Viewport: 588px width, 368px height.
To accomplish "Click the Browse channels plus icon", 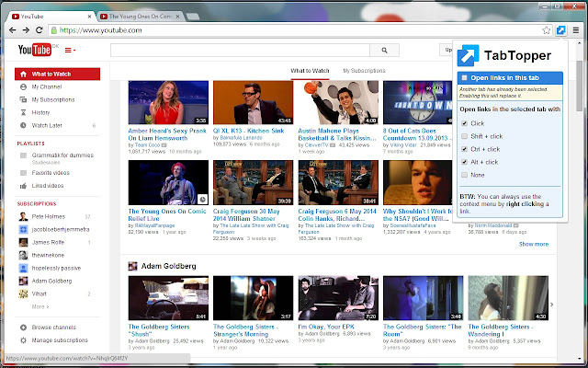I will click(23, 328).
